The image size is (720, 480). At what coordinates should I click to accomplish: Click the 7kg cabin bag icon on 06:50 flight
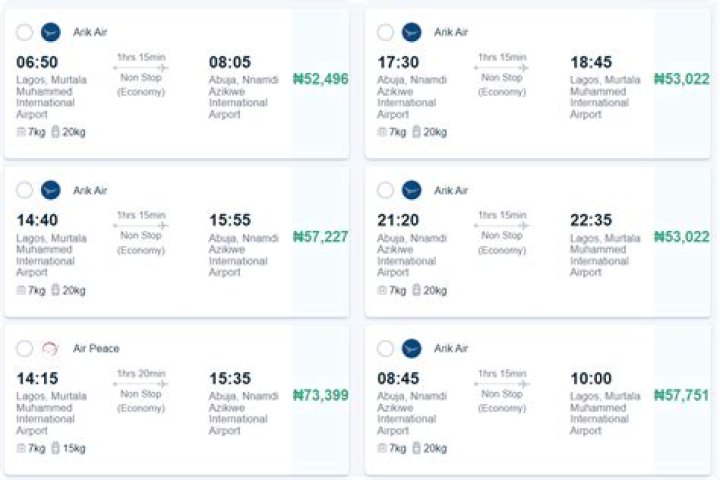(x=21, y=132)
